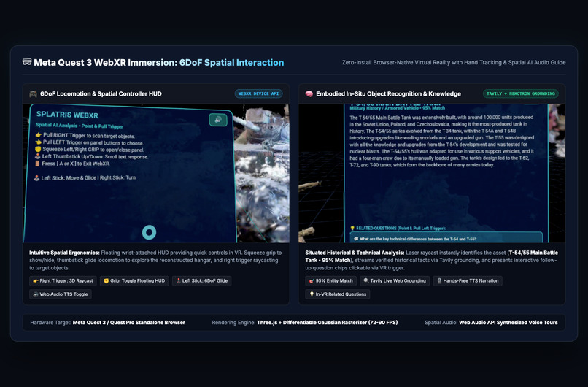Click the Tavily Live Web Grounding chip
Image resolution: width=588 pixels, height=387 pixels.
(x=395, y=281)
